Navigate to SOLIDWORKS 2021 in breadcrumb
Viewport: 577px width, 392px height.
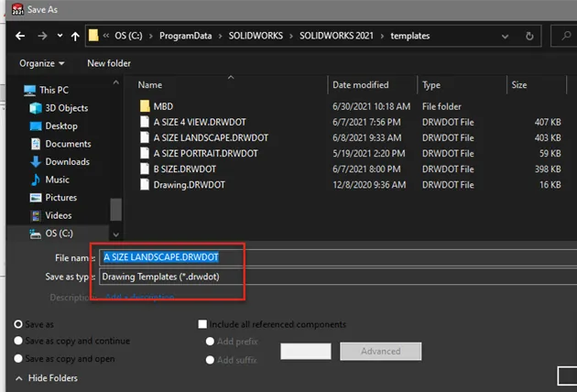[336, 36]
